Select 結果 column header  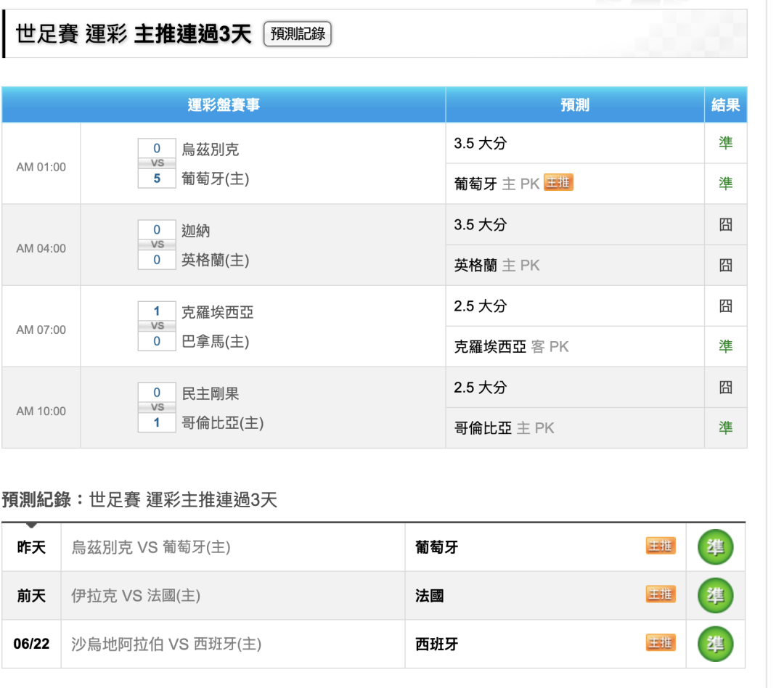pyautogui.click(x=725, y=105)
